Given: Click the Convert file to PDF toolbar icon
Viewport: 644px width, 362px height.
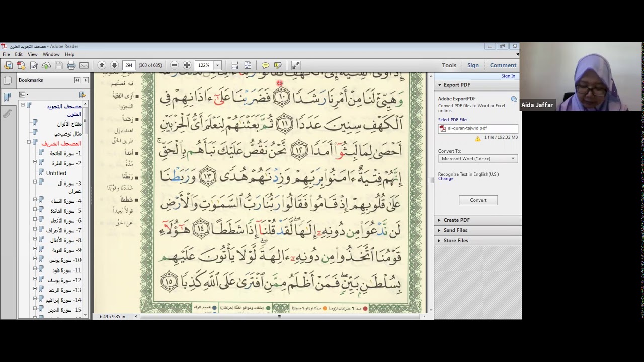Looking at the screenshot, I should [21, 65].
